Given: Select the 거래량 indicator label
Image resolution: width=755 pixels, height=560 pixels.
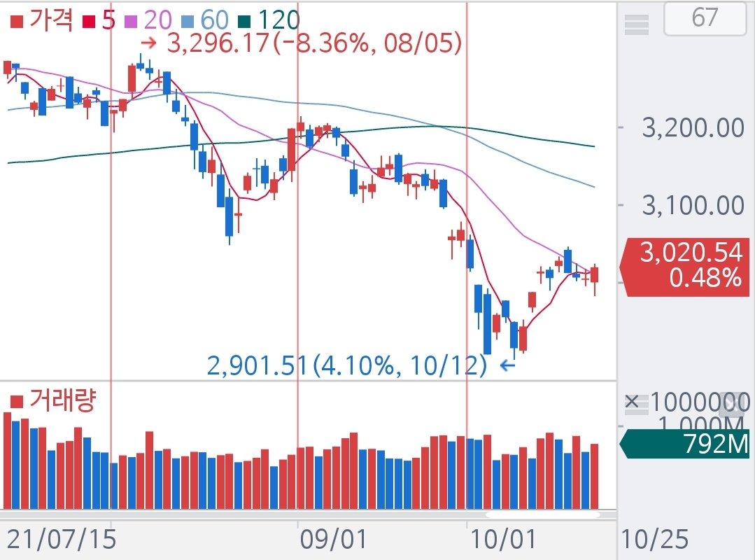Looking at the screenshot, I should (x=62, y=400).
